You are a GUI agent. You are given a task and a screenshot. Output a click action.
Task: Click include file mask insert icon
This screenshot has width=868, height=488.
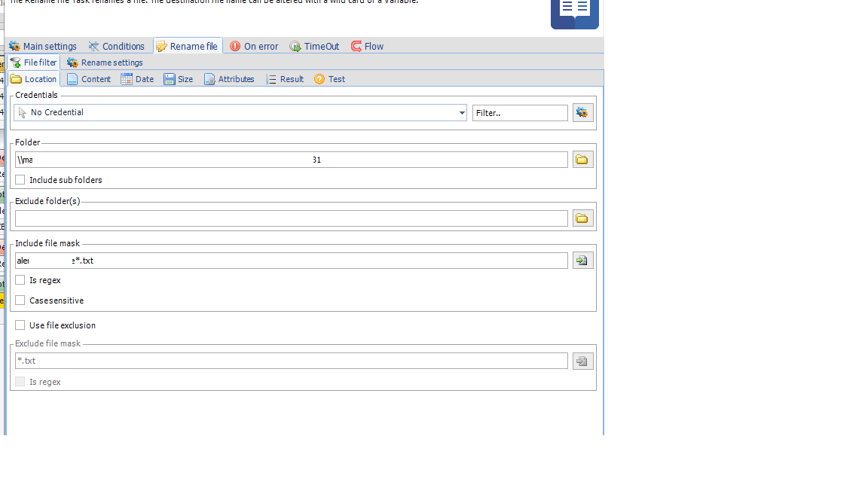pos(582,261)
